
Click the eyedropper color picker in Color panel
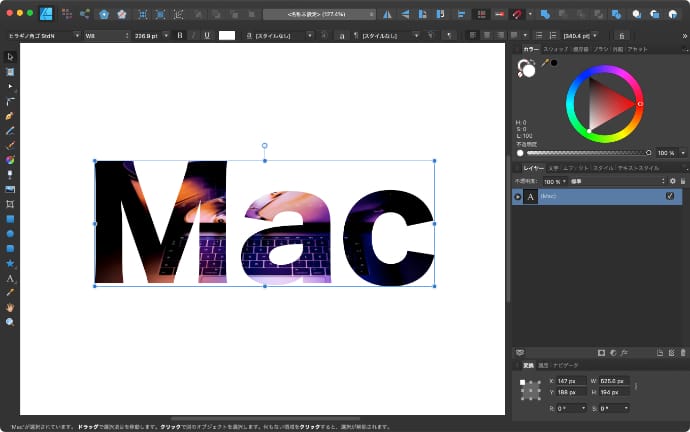click(x=545, y=63)
